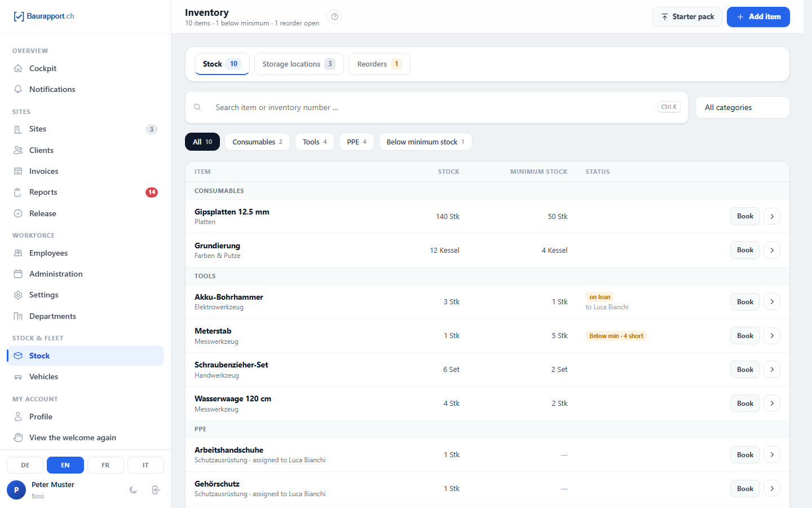Select the EN language option
The image size is (812, 508).
pyautogui.click(x=65, y=465)
